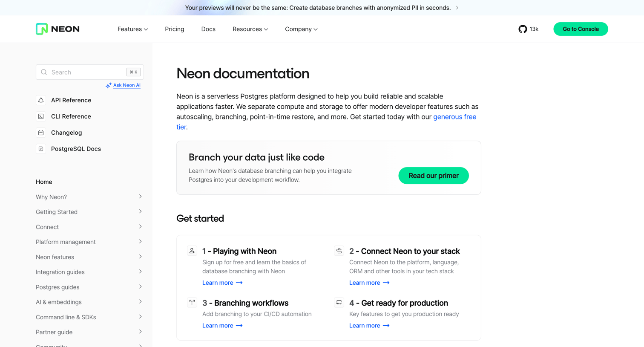The width and height of the screenshot is (644, 347).
Task: Click the 'Branch your data just like code' heading
Action: [x=256, y=157]
